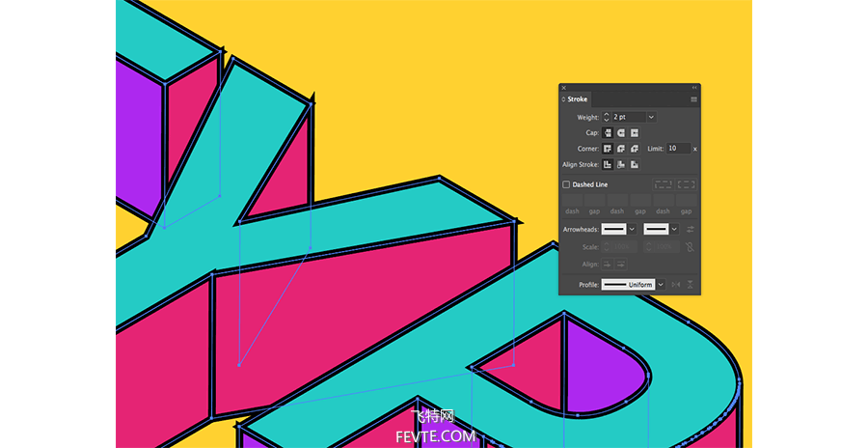
Task: Open the end arrowhead dropdown
Action: pos(674,229)
